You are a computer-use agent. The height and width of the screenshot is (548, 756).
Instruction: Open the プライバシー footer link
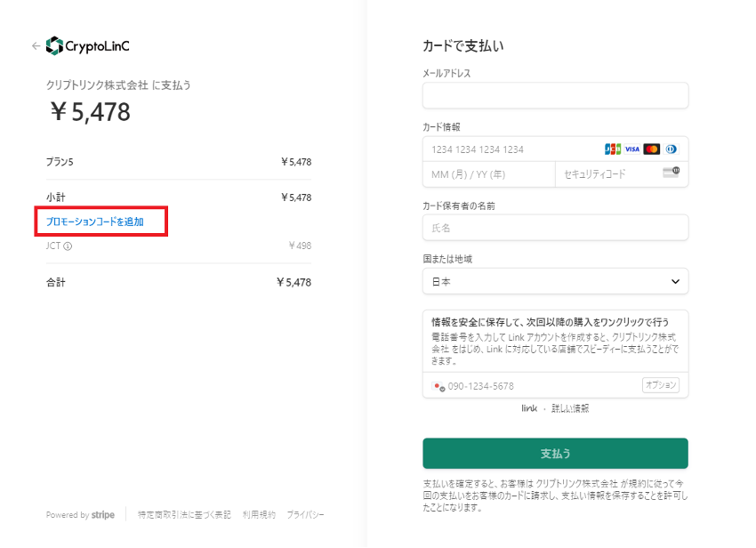[x=305, y=515]
